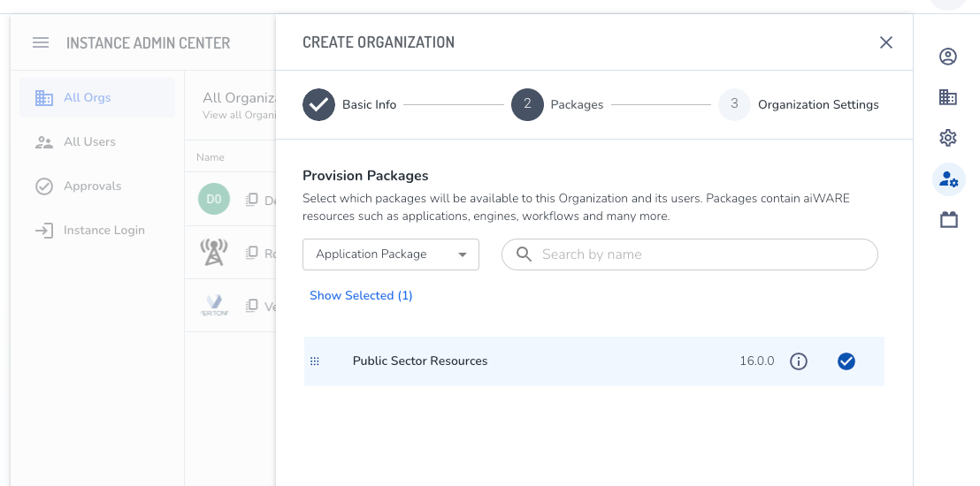Open the hamburger menu in Instance Admin Center
The height and width of the screenshot is (486, 980).
41,42
